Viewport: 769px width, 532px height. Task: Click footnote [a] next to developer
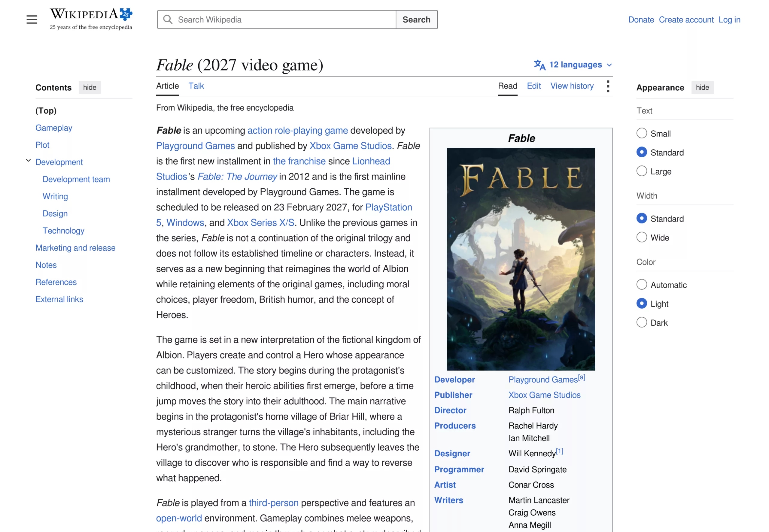582,377
